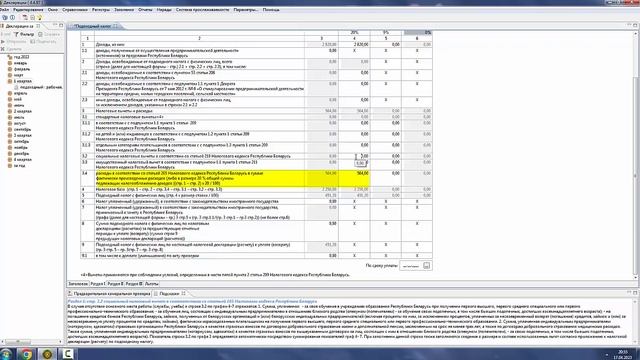Click the white 'C' taskbar icon

pyautogui.click(x=68, y=354)
